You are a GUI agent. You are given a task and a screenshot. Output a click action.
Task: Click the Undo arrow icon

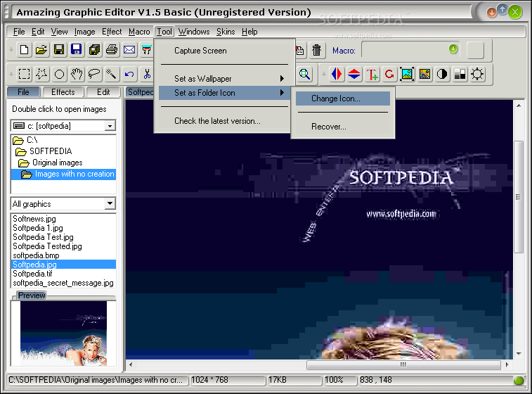tap(129, 74)
